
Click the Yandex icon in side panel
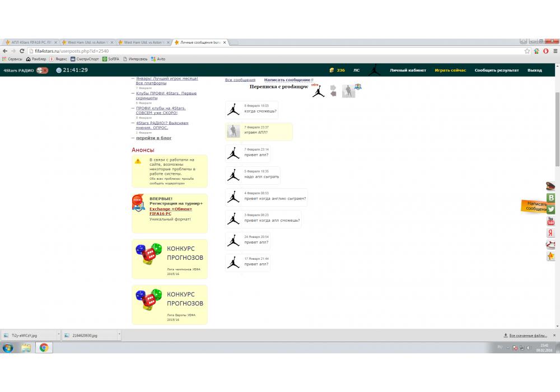pos(551,233)
